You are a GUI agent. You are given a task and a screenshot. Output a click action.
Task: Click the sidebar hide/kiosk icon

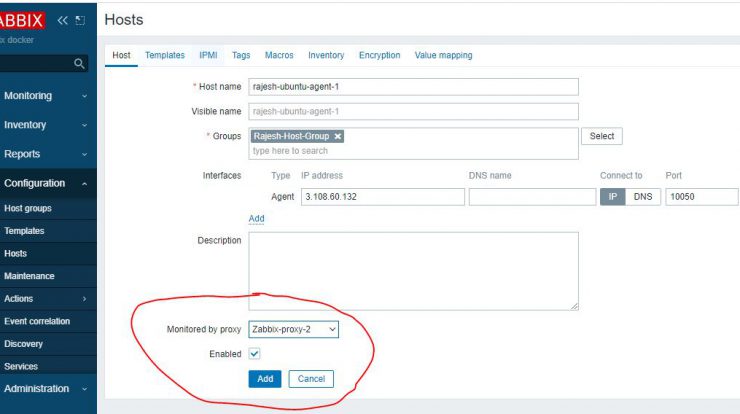click(x=80, y=20)
